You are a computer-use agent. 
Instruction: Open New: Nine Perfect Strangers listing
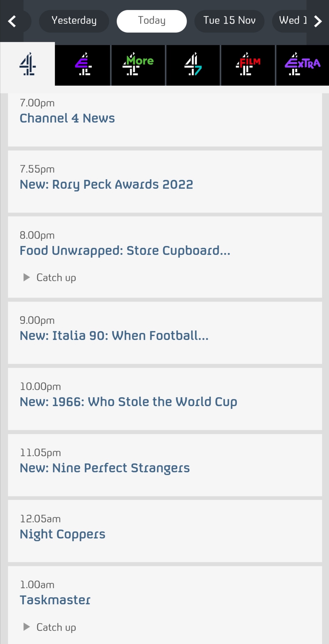pyautogui.click(x=165, y=465)
